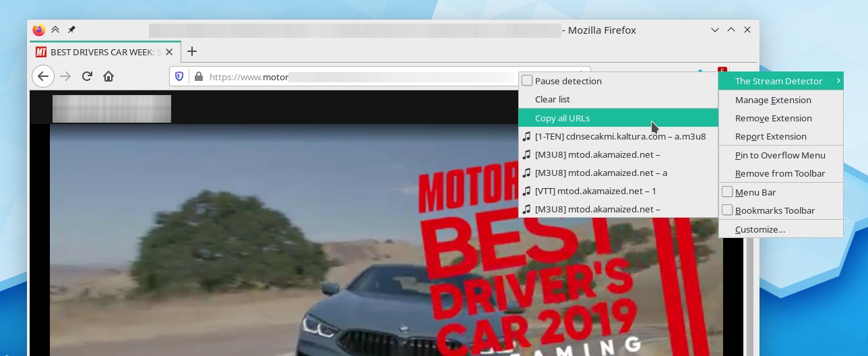The width and height of the screenshot is (868, 356).
Task: Click the Best Driver's Car video thumbnail
Action: pos(386,240)
